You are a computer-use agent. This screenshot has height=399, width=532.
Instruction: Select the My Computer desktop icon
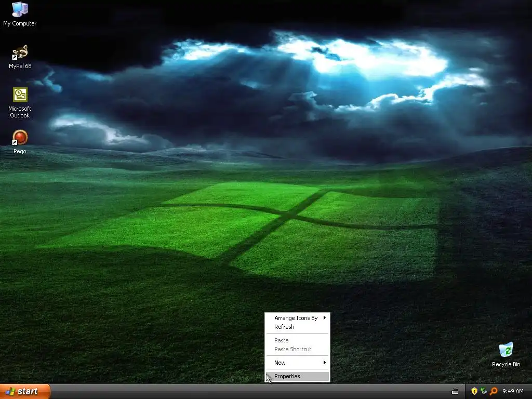[20, 14]
